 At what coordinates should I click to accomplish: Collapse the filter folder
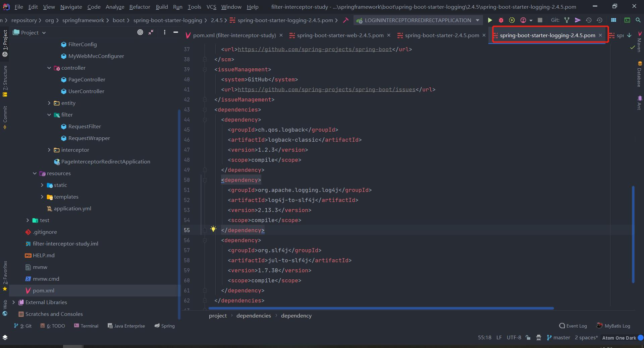pyautogui.click(x=49, y=115)
